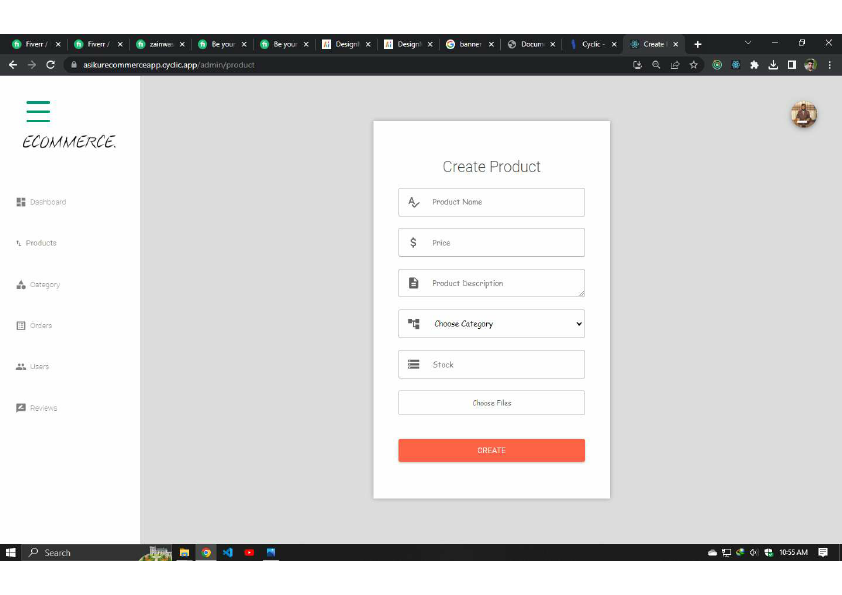The image size is (842, 595).
Task: Open Dashboard in the sidebar
Action: pos(41,202)
